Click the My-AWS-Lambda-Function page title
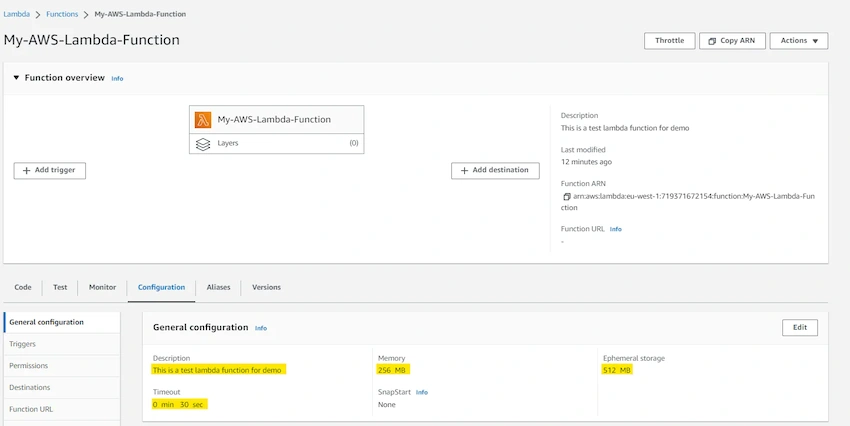850x426 pixels. (x=92, y=40)
